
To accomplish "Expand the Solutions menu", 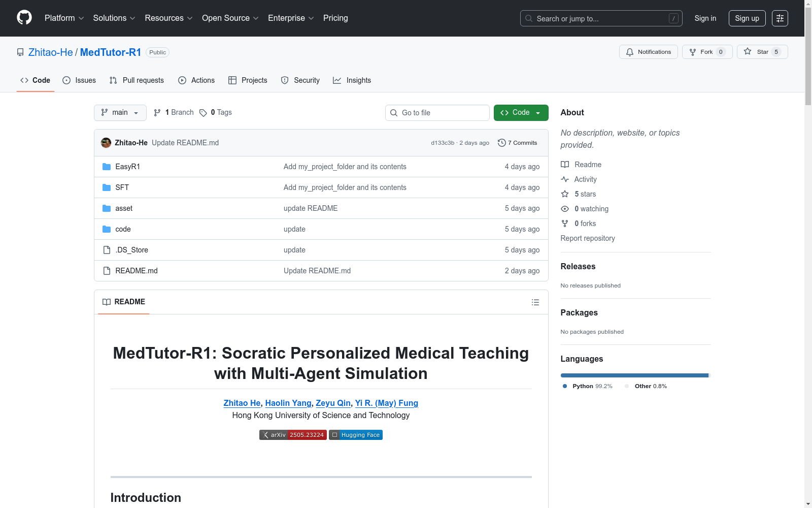I will point(114,18).
